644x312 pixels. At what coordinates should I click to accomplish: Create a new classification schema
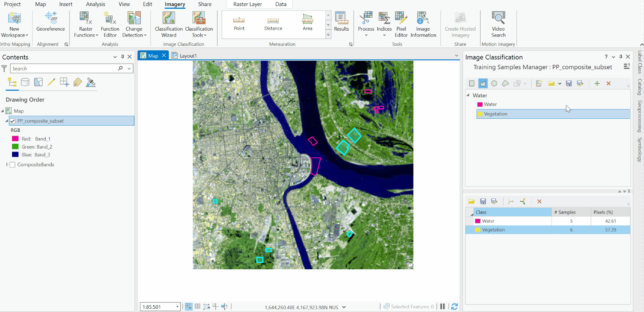coord(539,83)
